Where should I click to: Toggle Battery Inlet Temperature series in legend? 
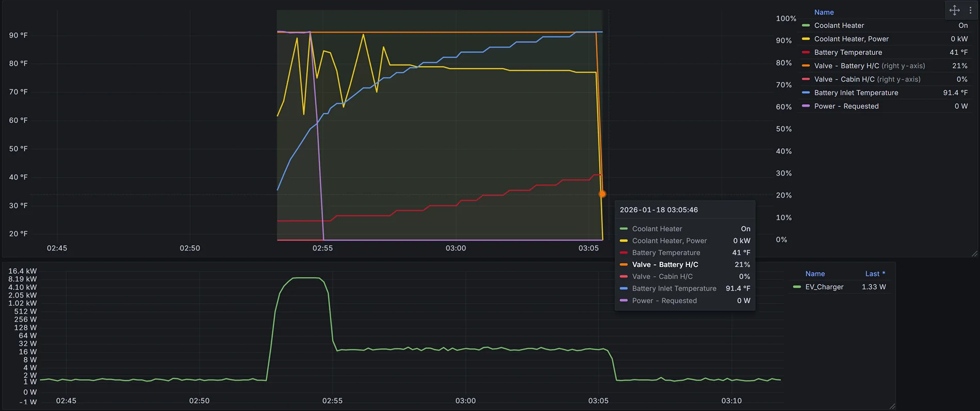856,92
